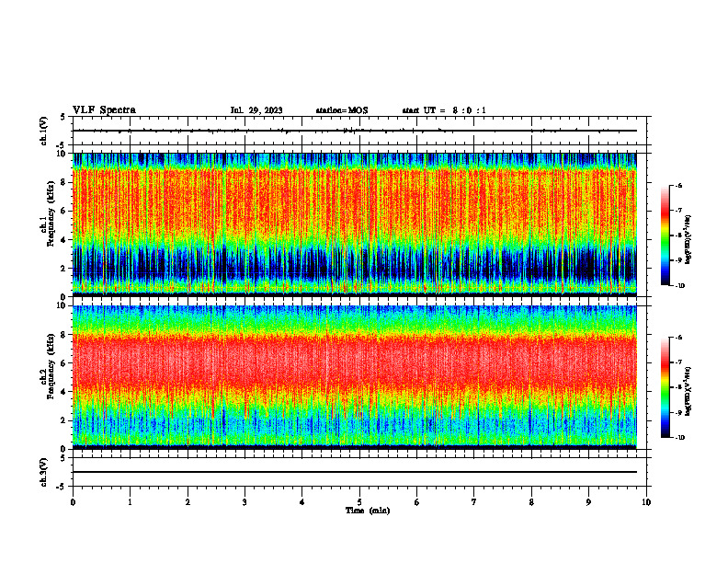Click the '2' kHz tick of ch.1 spectrogram

coord(63,269)
